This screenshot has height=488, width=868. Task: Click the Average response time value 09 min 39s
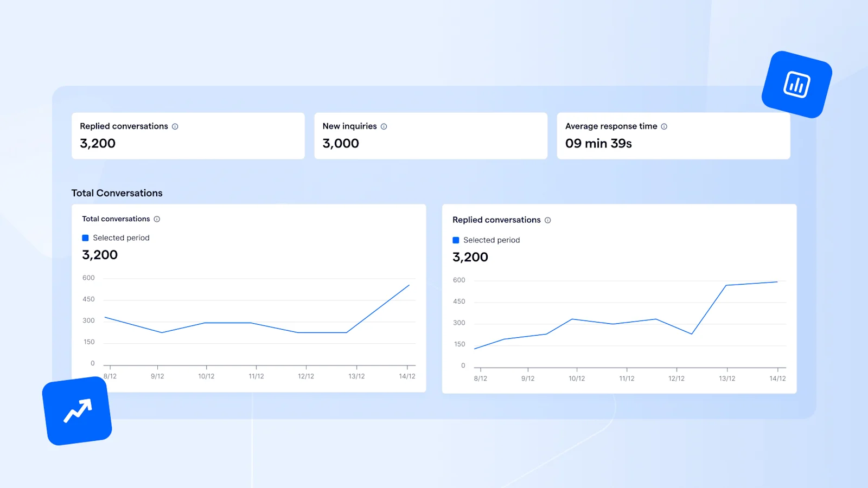click(599, 143)
